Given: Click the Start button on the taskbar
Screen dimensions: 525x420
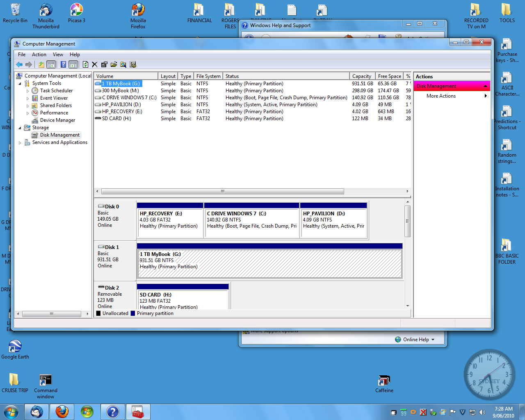Looking at the screenshot, I should 11,411.
